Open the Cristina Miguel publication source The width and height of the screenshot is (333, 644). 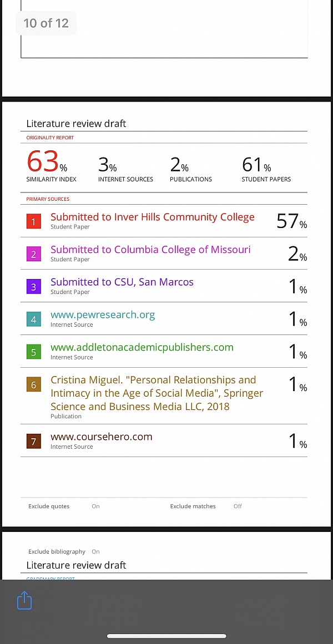pos(157,393)
